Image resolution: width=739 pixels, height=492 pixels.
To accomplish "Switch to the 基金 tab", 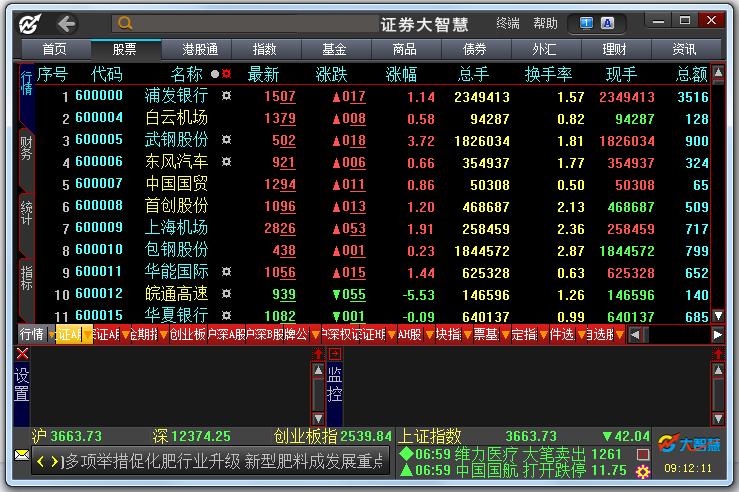I will 334,49.
